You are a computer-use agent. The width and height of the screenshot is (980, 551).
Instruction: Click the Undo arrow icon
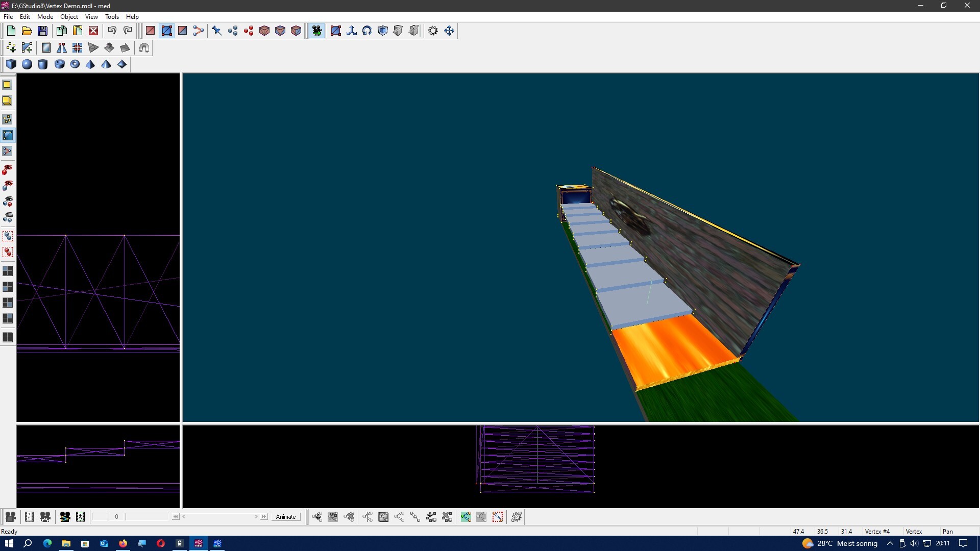[x=112, y=31]
